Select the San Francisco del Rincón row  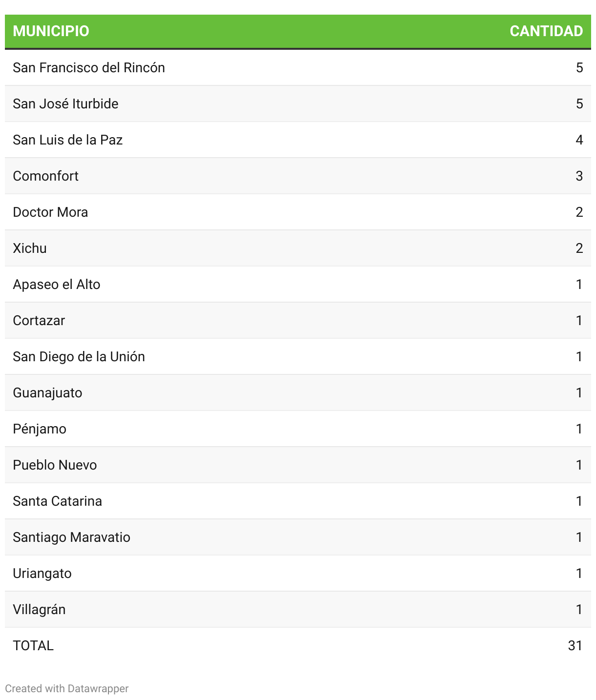tap(89, 68)
